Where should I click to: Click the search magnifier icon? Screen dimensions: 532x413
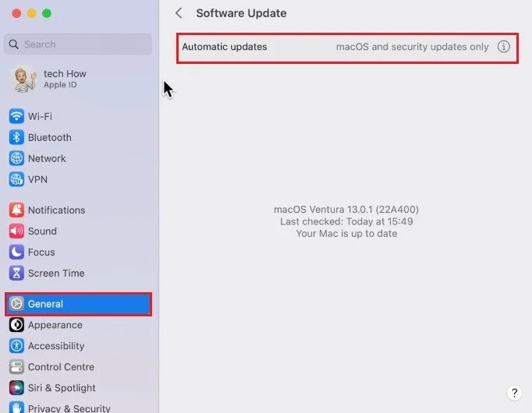click(13, 44)
